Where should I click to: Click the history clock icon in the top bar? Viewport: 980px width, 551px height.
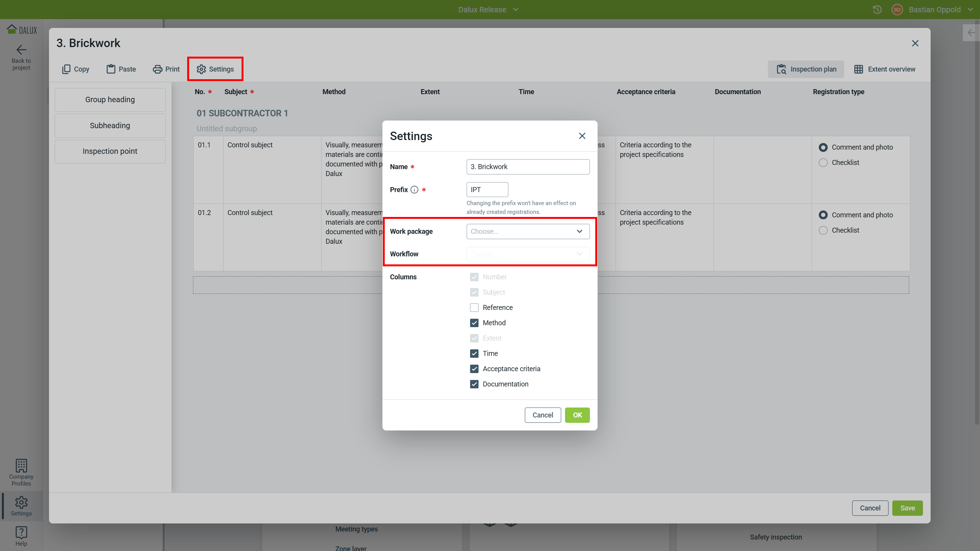[x=877, y=10]
